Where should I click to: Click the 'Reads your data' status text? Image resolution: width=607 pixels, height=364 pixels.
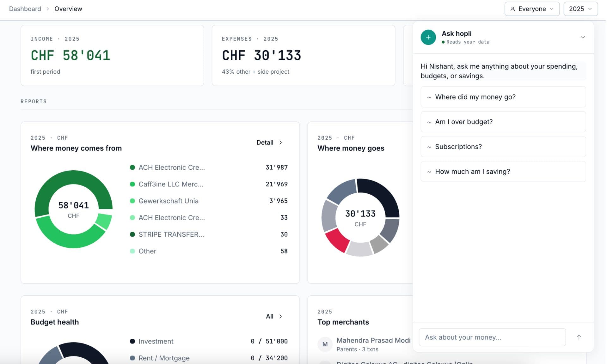(468, 42)
